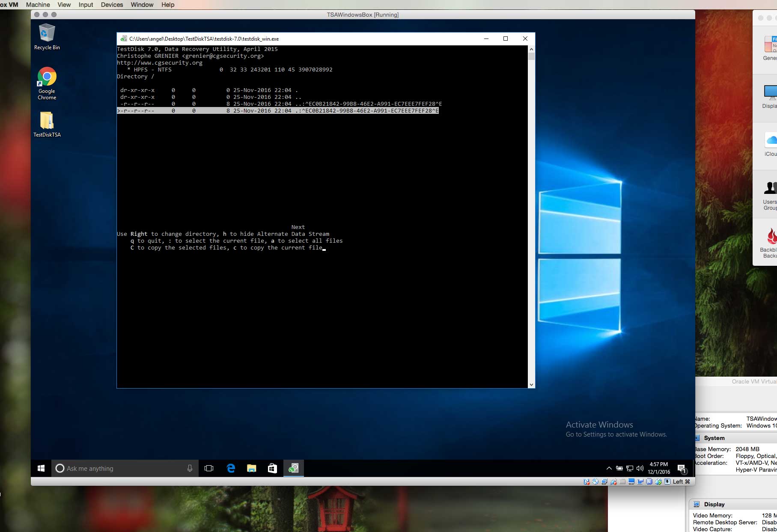Click the Directory / line

point(135,76)
